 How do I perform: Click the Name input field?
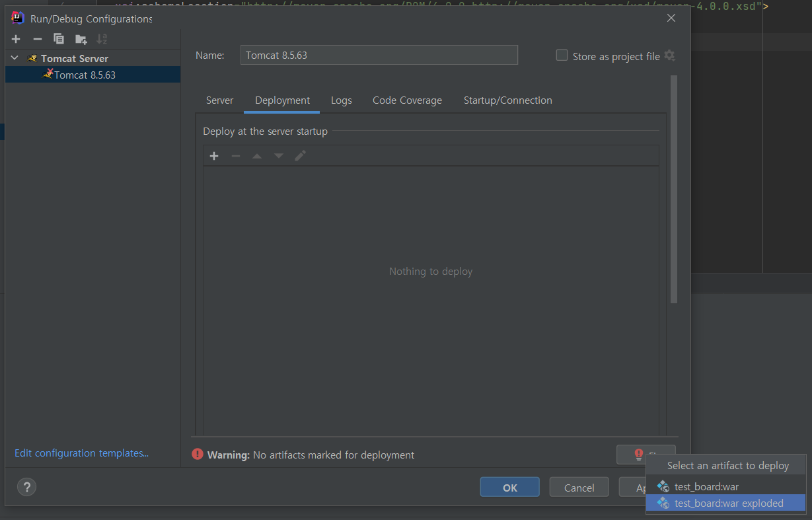[379, 55]
